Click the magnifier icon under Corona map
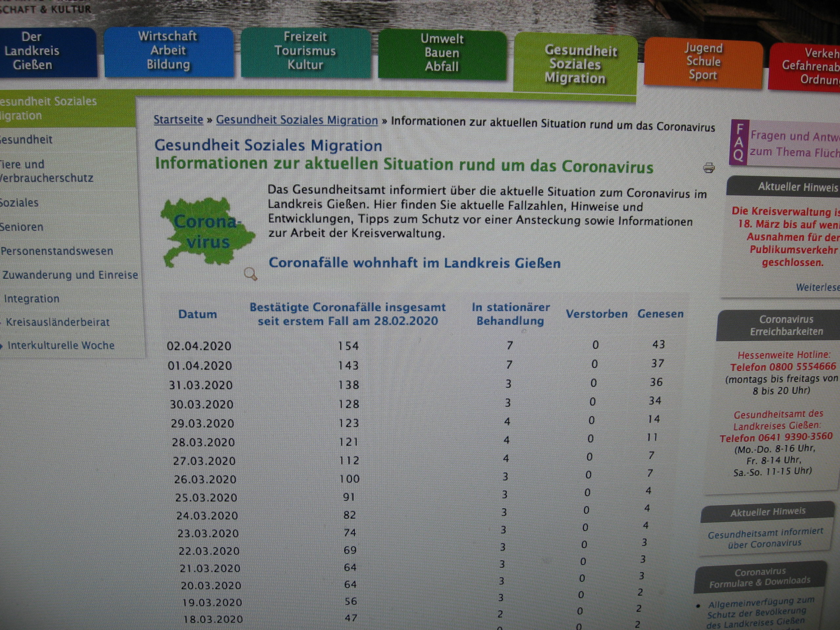Image resolution: width=840 pixels, height=630 pixels. coord(250,273)
